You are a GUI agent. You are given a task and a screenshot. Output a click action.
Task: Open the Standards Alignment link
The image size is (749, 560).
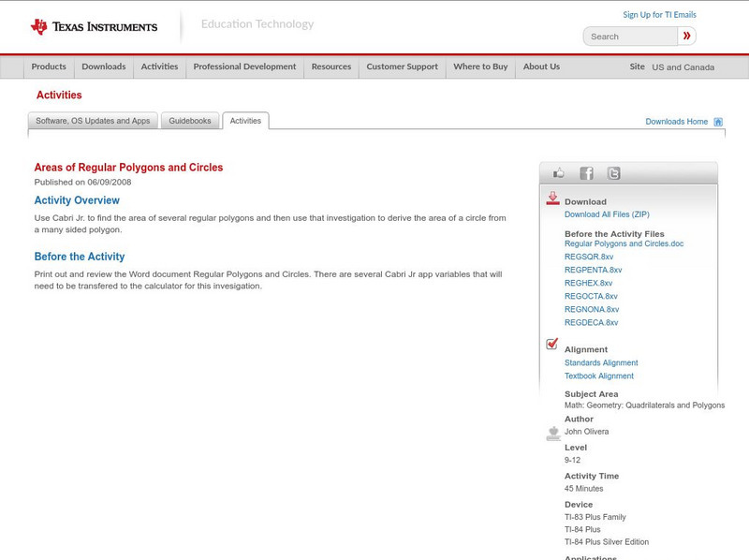click(x=601, y=362)
